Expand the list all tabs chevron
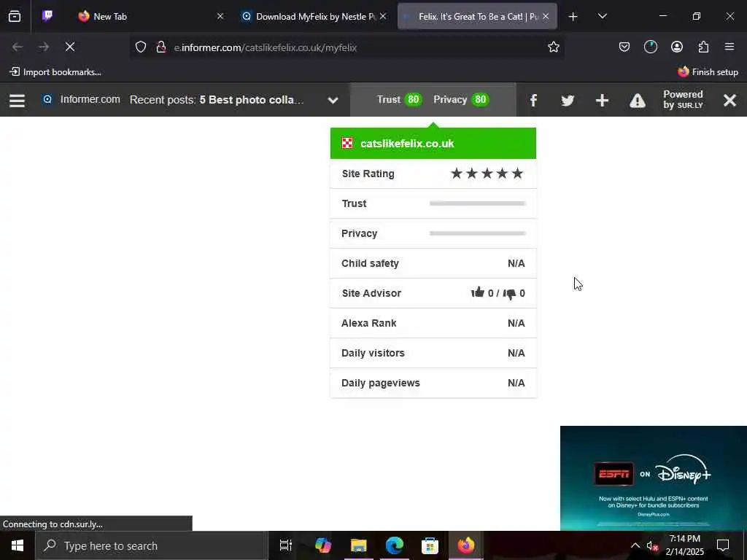This screenshot has height=560, width=747. pyautogui.click(x=602, y=16)
